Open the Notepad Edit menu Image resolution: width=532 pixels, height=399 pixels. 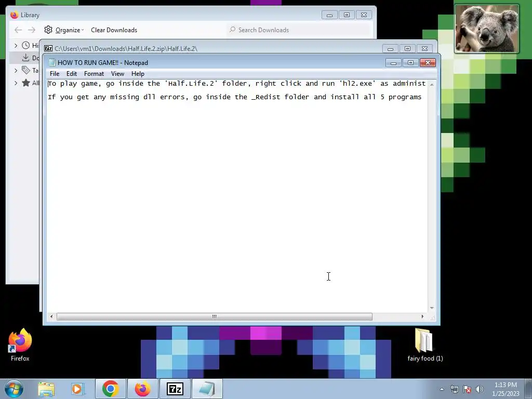click(72, 74)
